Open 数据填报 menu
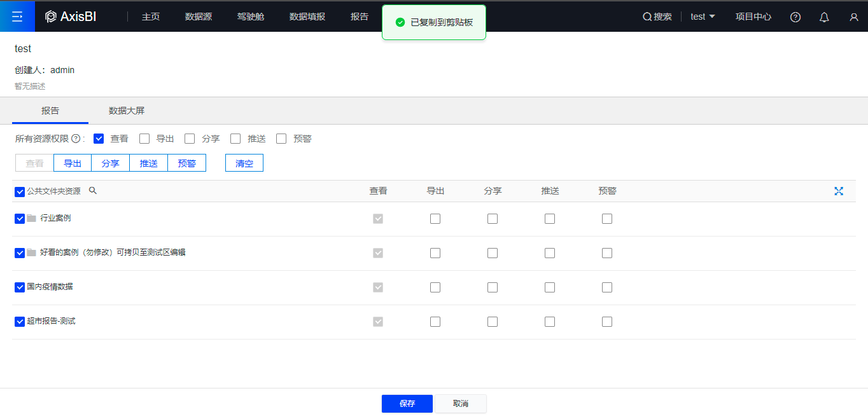This screenshot has height=419, width=868. tap(307, 17)
